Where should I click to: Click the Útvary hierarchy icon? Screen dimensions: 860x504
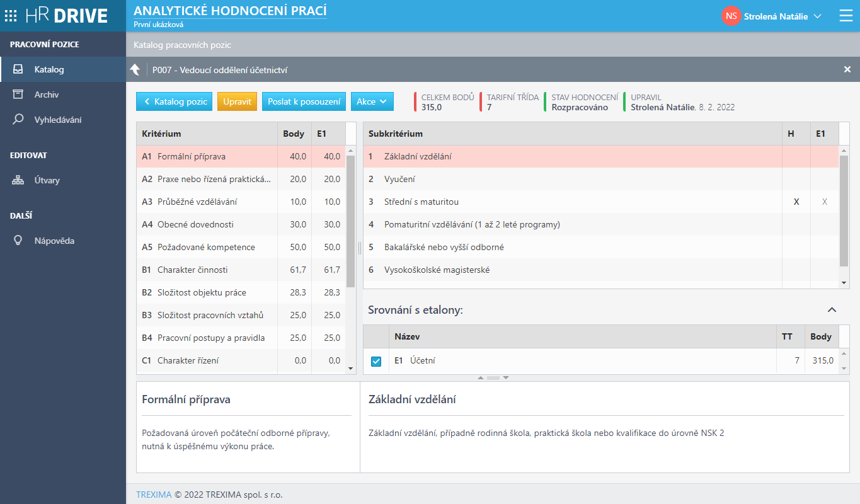click(18, 180)
